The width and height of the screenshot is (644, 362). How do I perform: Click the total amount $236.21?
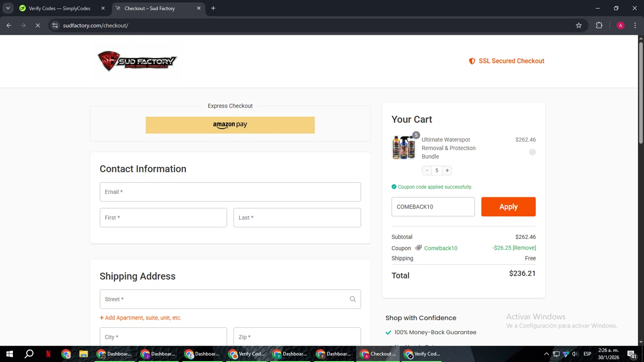pos(522,274)
